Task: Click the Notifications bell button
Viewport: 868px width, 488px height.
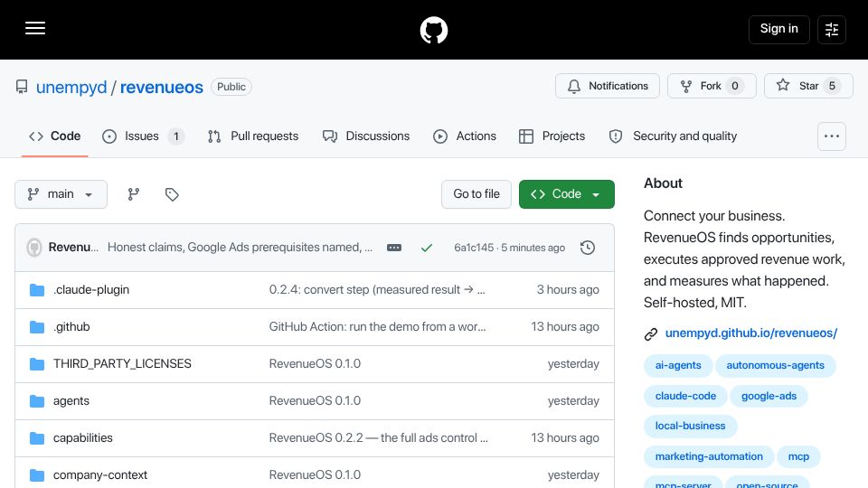Action: pyautogui.click(x=608, y=86)
